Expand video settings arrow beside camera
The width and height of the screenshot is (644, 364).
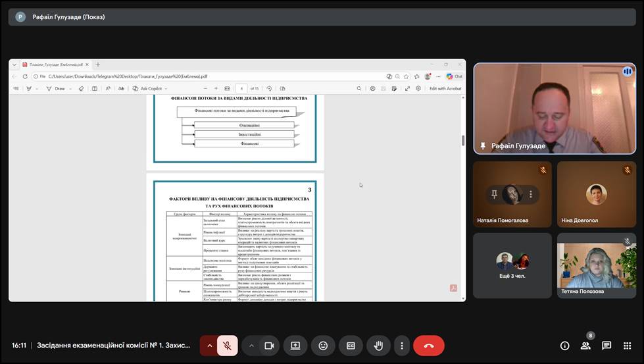click(251, 346)
